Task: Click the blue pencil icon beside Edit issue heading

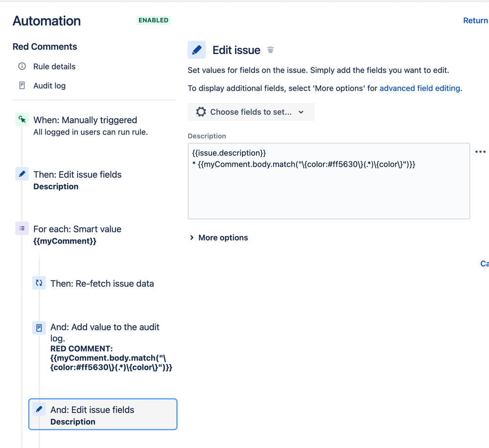Action: pos(196,50)
